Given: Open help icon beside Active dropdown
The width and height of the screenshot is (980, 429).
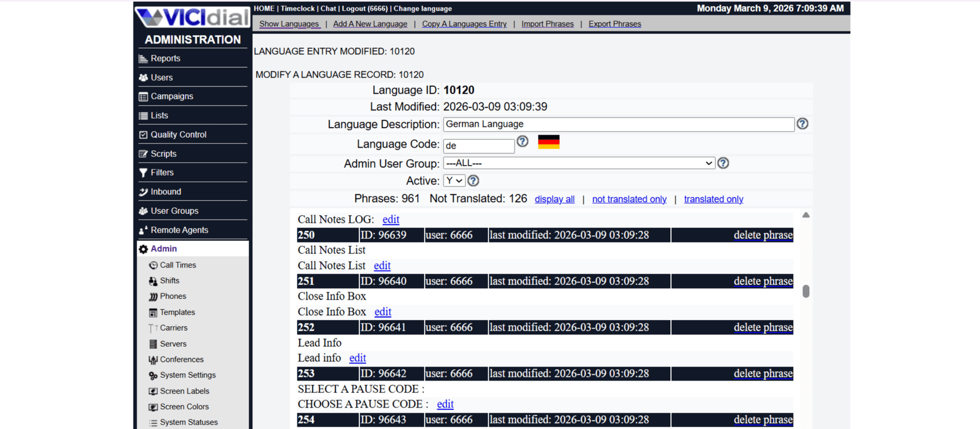Looking at the screenshot, I should 473,181.
